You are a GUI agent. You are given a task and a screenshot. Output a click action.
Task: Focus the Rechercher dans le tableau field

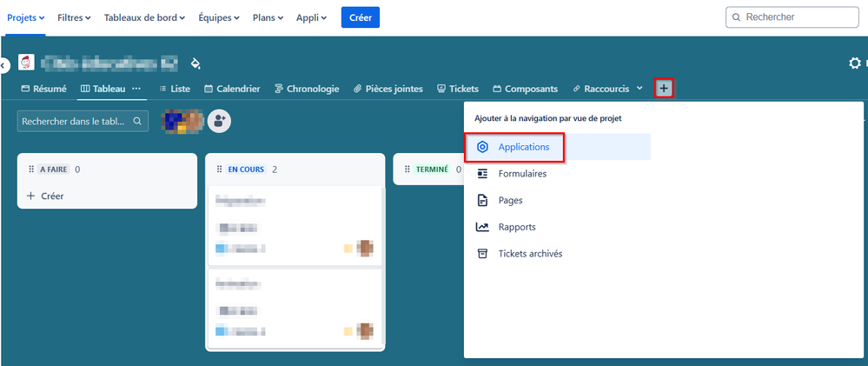[83, 121]
